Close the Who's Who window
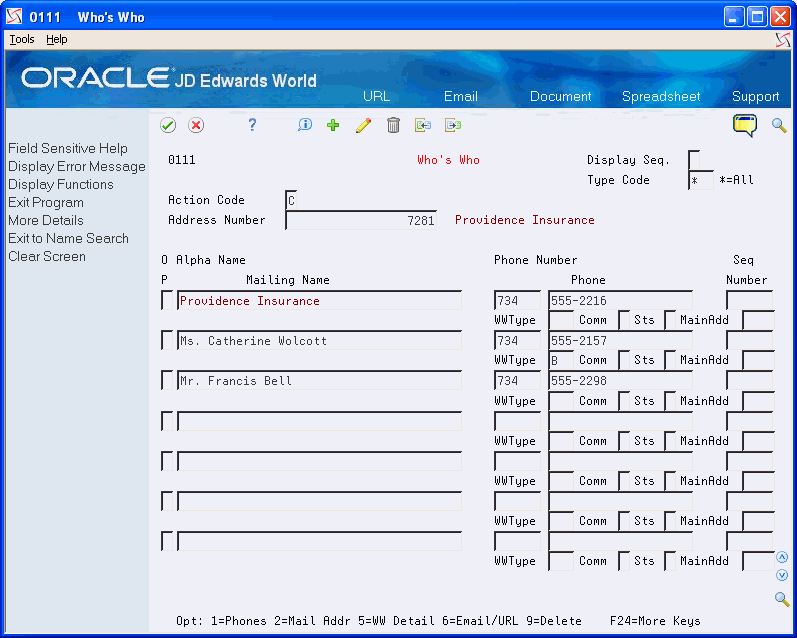The height and width of the screenshot is (638, 797). pos(780,17)
